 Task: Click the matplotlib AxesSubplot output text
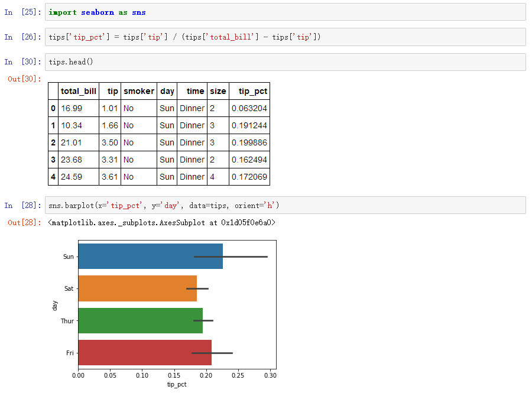(161, 223)
